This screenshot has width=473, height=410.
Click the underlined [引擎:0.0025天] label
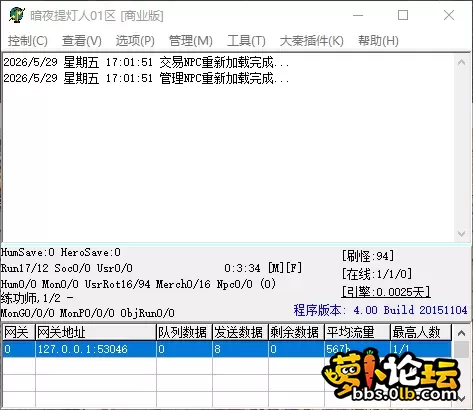[386, 292]
